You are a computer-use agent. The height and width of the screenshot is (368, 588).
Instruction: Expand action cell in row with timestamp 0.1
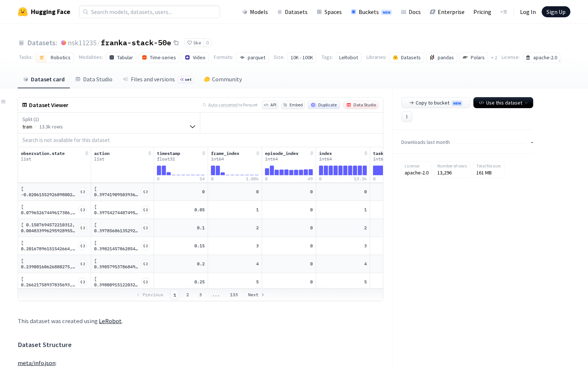(x=146, y=228)
